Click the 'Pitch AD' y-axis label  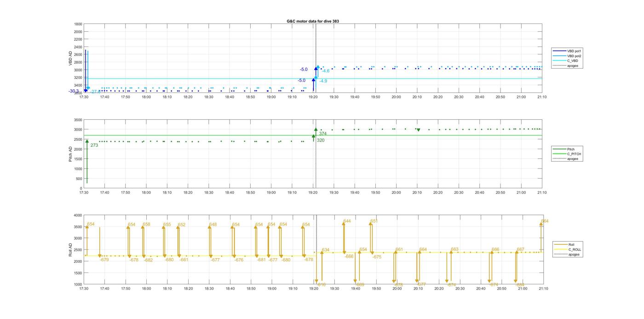point(71,154)
